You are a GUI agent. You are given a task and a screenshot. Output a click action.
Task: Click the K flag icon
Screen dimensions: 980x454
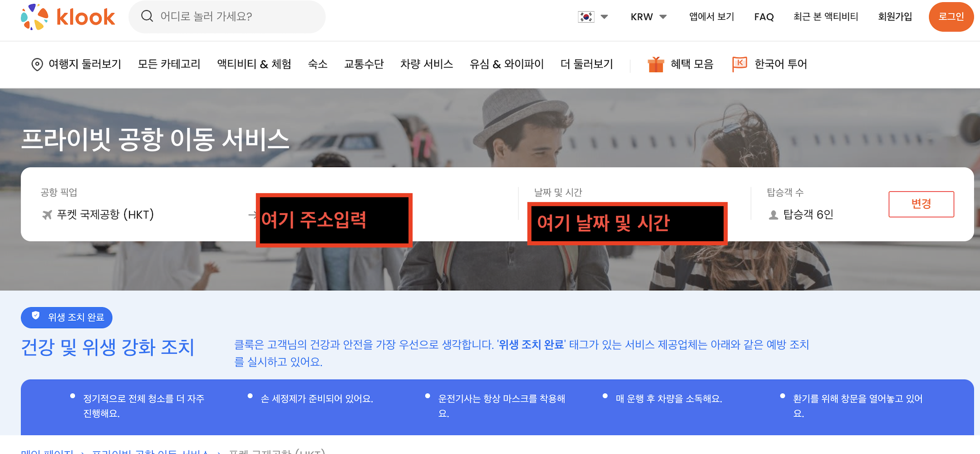[739, 65]
